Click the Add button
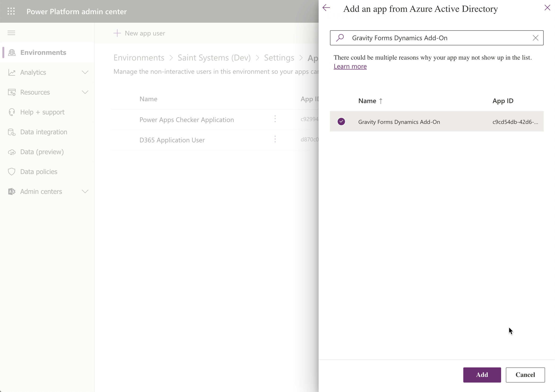 [x=482, y=375]
